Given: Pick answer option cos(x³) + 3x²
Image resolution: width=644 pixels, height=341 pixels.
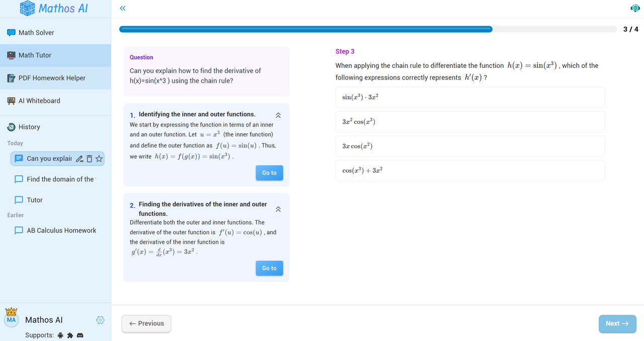Looking at the screenshot, I should pos(470,171).
